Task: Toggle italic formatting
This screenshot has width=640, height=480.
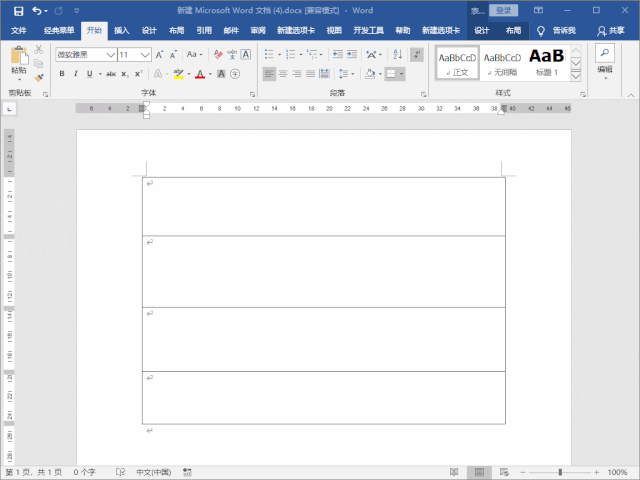Action: point(76,74)
